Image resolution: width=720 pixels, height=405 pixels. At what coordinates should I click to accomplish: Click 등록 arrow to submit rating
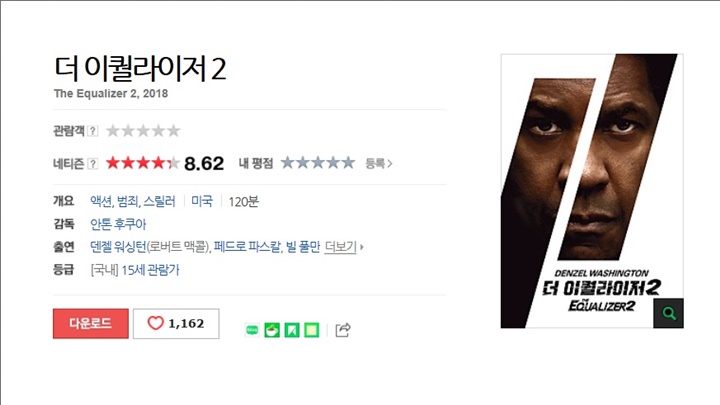point(378,163)
